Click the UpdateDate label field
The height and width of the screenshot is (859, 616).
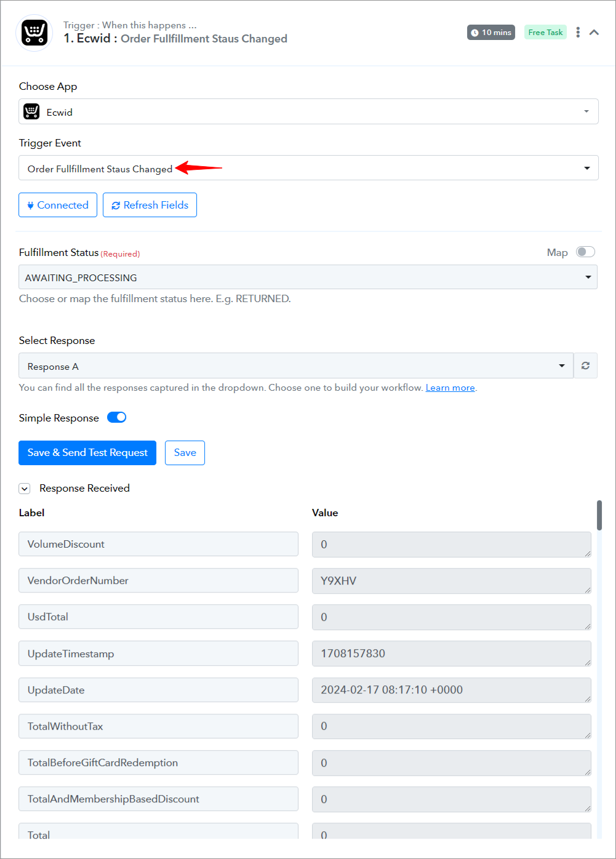coord(158,690)
